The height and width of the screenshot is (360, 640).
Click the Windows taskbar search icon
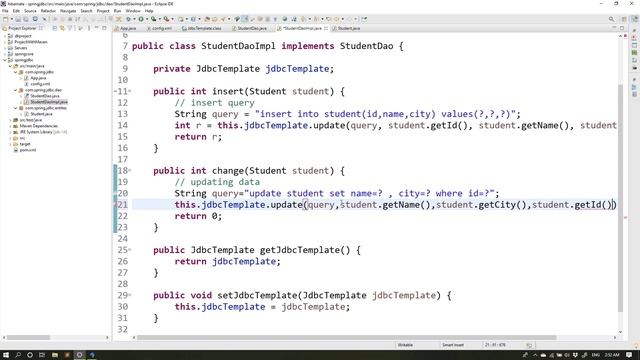tap(18, 355)
